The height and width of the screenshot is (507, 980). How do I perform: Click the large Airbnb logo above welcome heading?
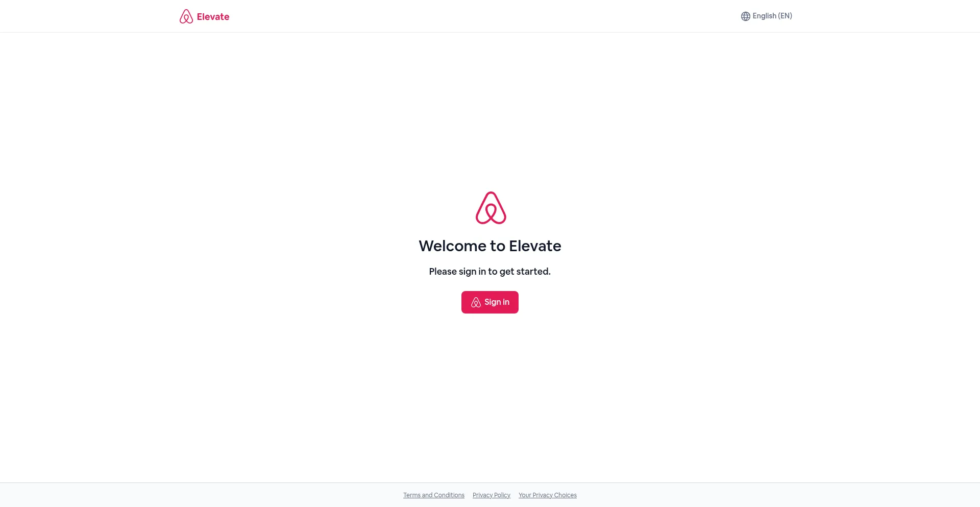(491, 208)
